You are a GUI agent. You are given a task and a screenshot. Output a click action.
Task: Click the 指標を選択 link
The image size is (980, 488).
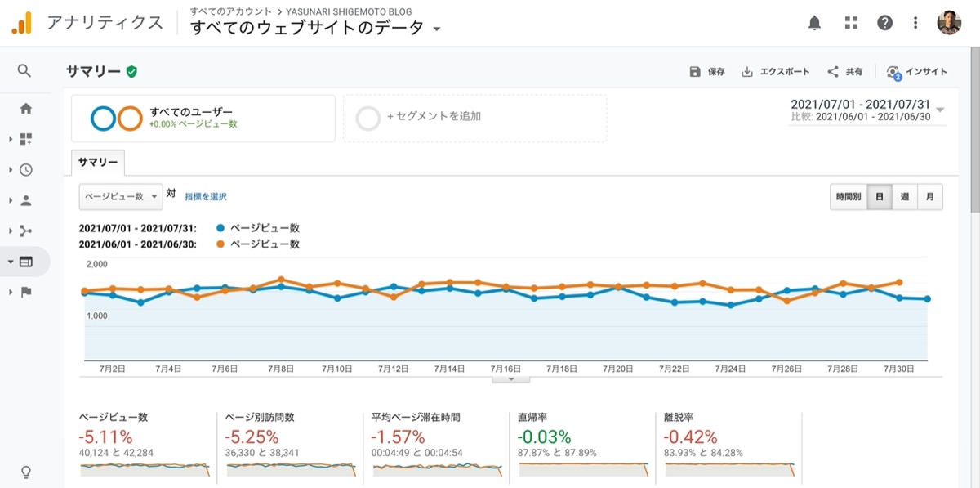pyautogui.click(x=206, y=197)
